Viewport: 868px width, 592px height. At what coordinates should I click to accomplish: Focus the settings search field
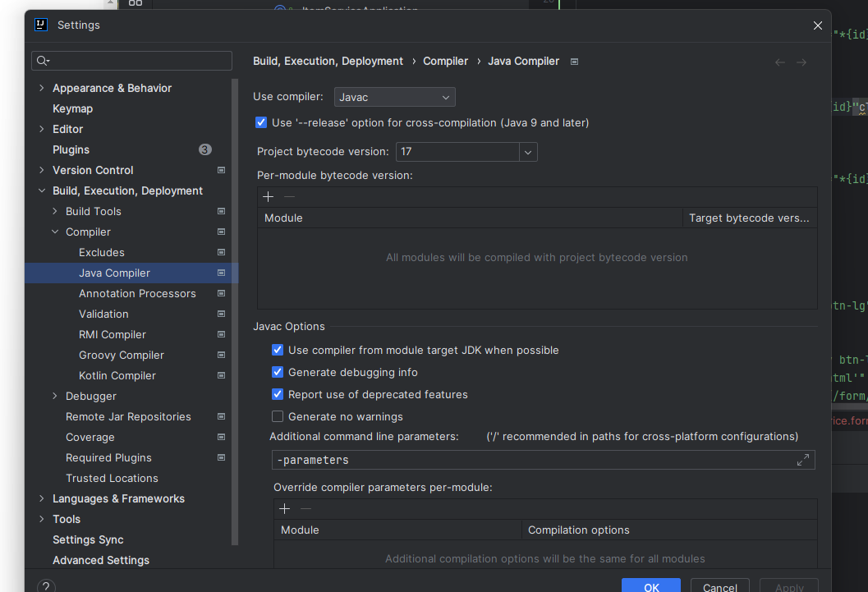[131, 61]
